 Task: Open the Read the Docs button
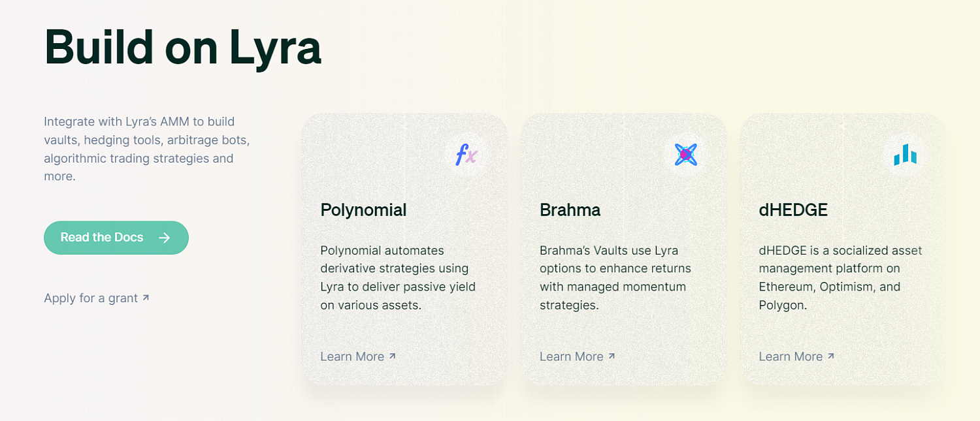(x=116, y=238)
